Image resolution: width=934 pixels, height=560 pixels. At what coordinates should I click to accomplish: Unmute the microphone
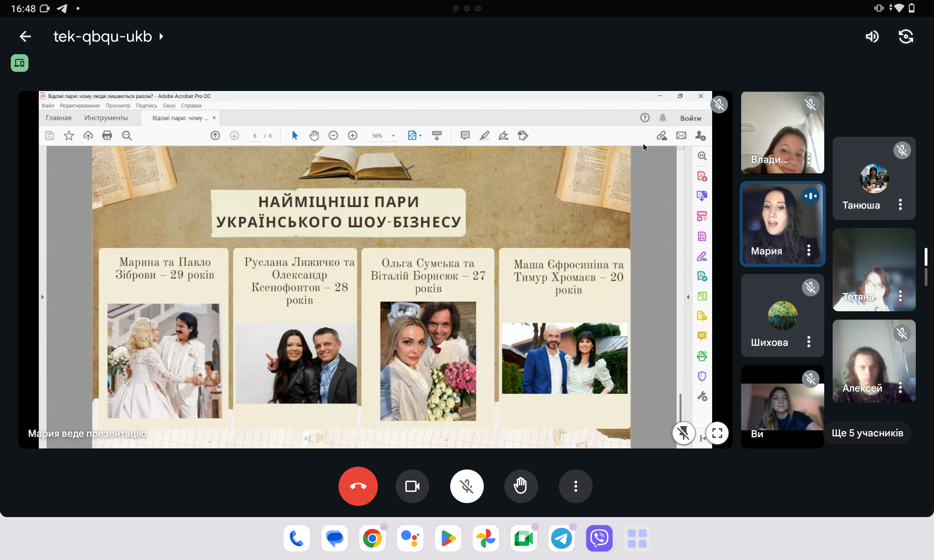pyautogui.click(x=467, y=486)
